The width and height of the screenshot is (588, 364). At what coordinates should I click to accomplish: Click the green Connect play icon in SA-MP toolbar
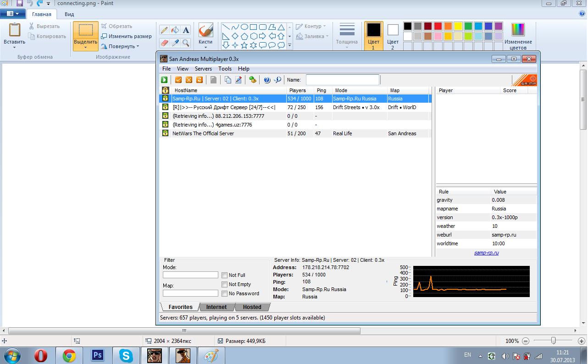coord(164,80)
